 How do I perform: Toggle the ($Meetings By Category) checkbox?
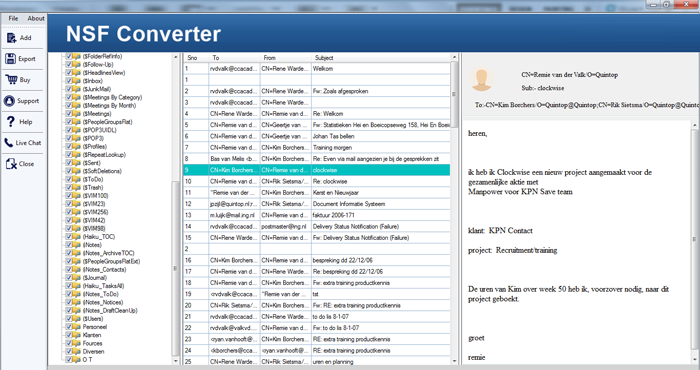coord(69,97)
